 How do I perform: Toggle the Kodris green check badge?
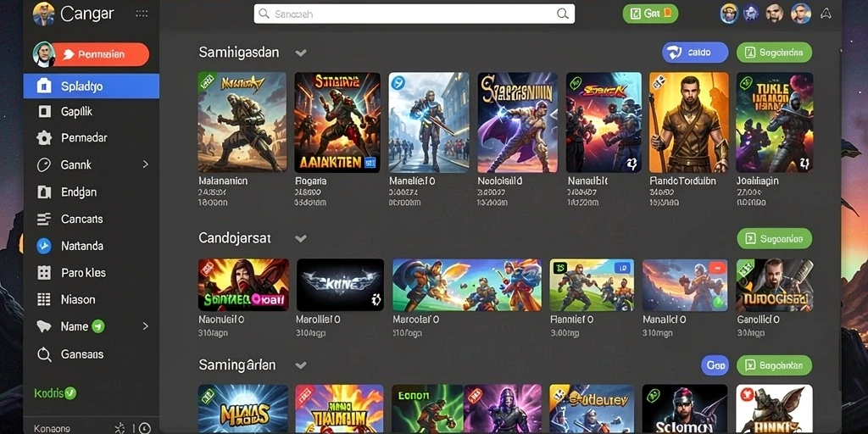click(x=70, y=393)
